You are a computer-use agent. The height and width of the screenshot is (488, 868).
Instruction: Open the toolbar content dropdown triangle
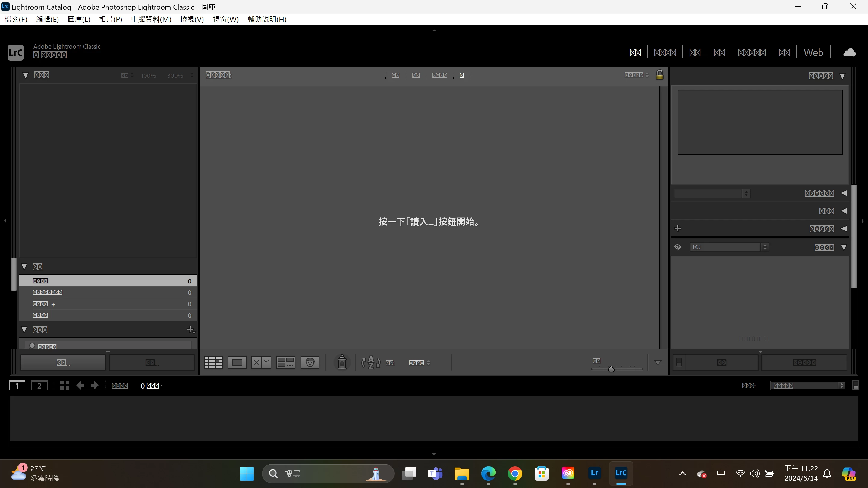point(657,362)
